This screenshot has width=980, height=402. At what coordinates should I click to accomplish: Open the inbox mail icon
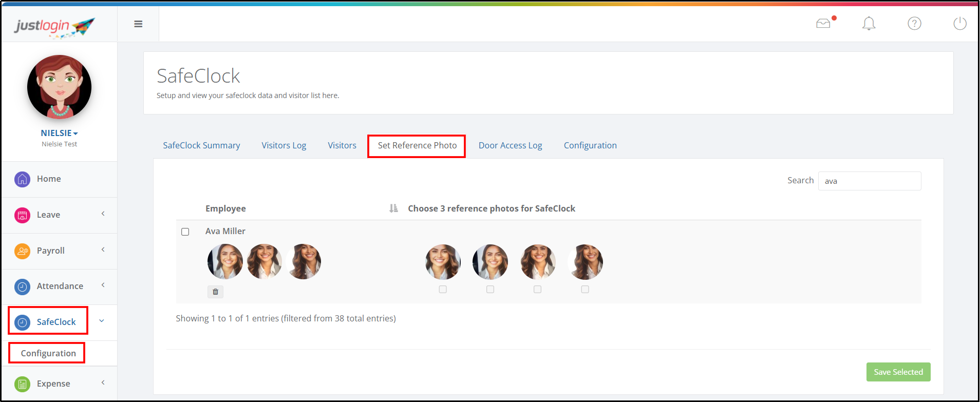(x=823, y=24)
